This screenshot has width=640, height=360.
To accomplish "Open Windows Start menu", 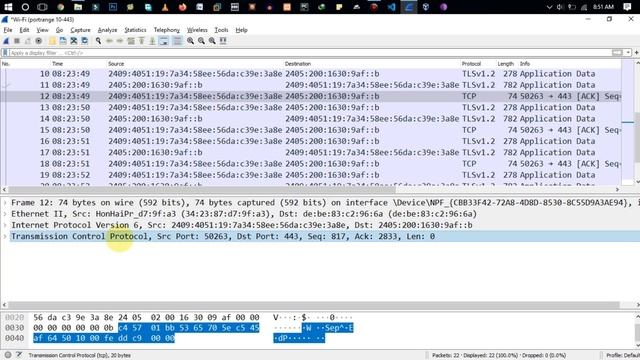I will [8, 7].
